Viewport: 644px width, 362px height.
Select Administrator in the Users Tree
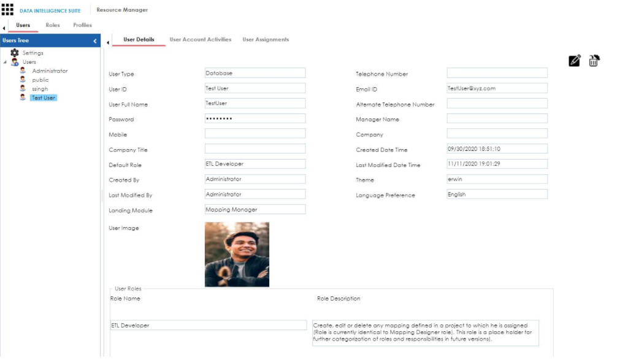coord(50,71)
